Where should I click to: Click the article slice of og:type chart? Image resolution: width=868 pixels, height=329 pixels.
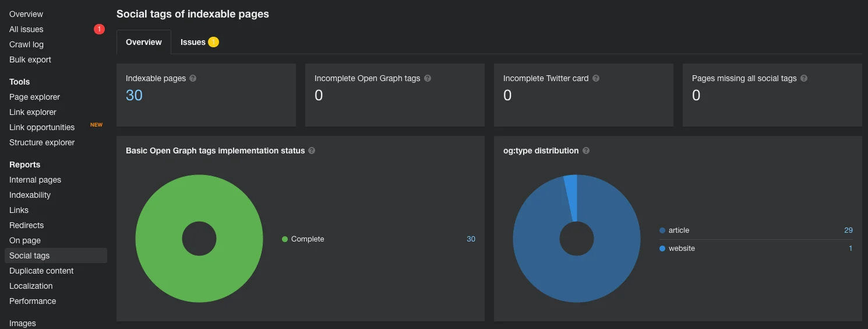[x=577, y=279]
